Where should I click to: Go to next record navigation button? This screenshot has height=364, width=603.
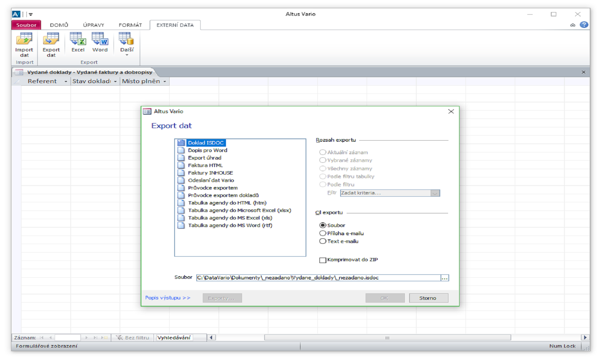(x=86, y=338)
